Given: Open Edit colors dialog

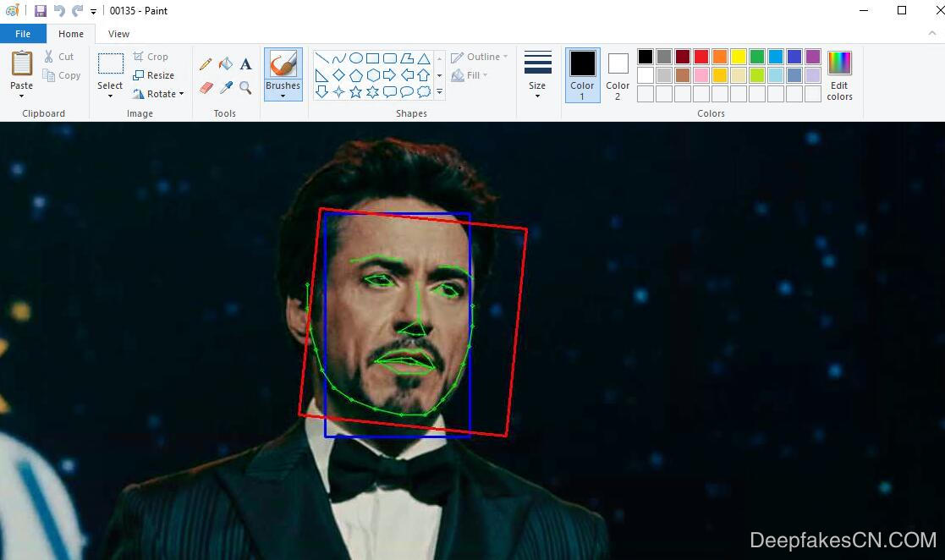Looking at the screenshot, I should 839,75.
